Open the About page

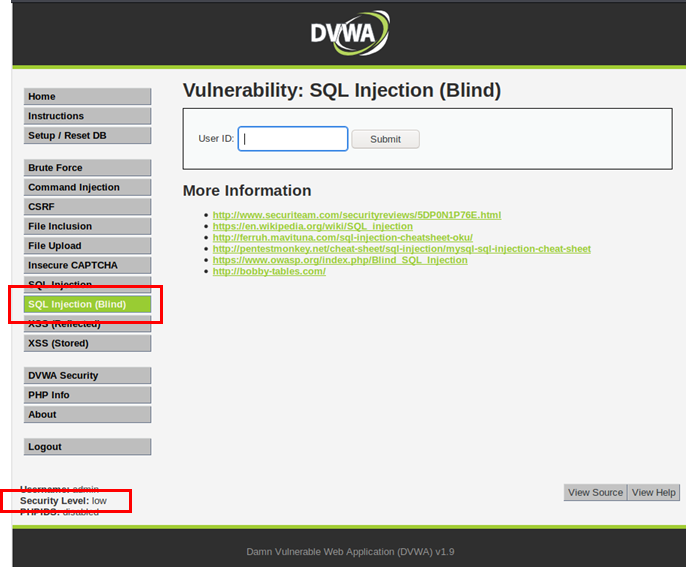[88, 414]
